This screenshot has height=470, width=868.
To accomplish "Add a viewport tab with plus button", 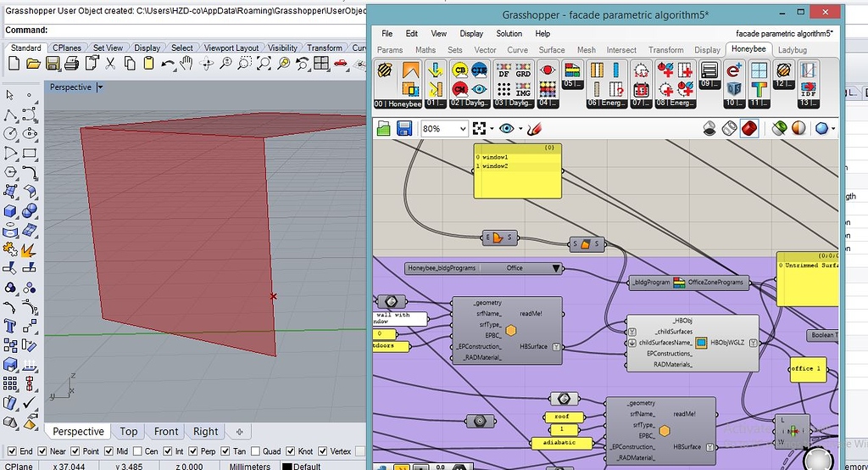I will [239, 432].
